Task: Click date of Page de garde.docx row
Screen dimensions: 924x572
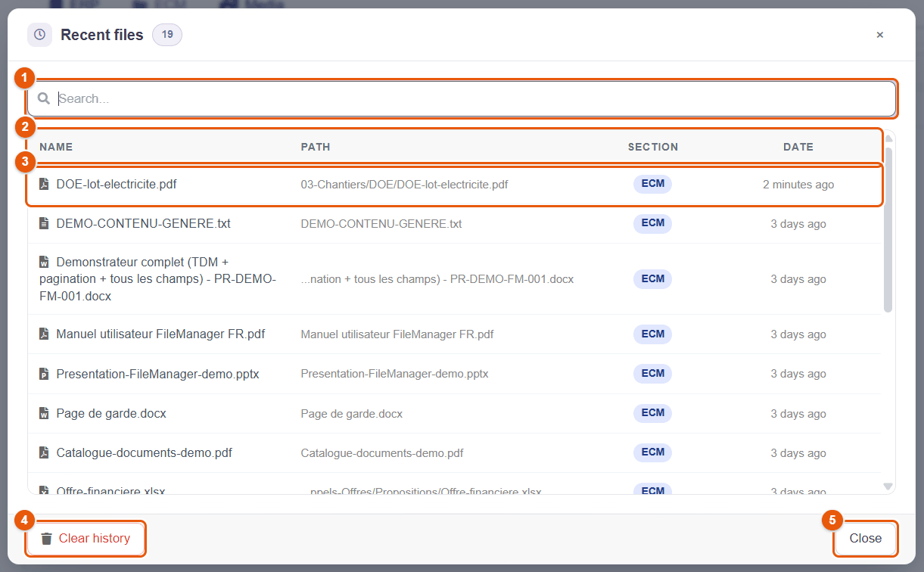Action: [x=798, y=414]
